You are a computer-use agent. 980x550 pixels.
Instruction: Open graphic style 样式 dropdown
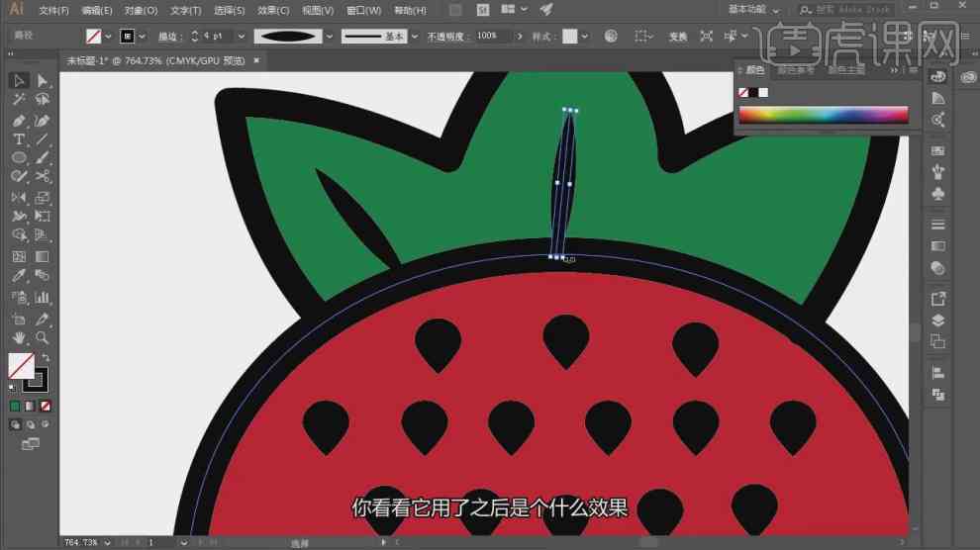[584, 37]
